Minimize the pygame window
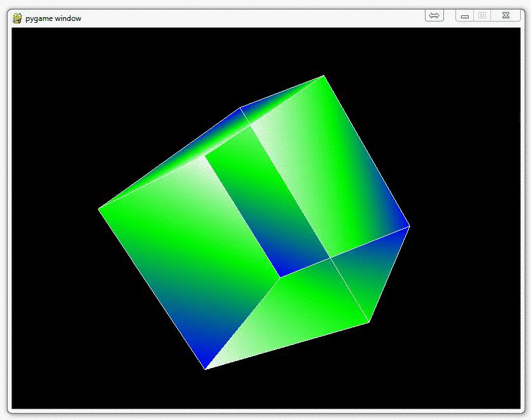Viewport: 531px width, 420px height. point(465,16)
